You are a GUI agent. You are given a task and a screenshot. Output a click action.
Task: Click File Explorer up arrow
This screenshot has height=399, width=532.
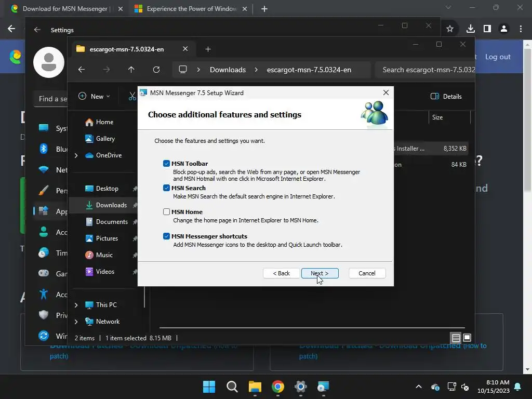131,70
